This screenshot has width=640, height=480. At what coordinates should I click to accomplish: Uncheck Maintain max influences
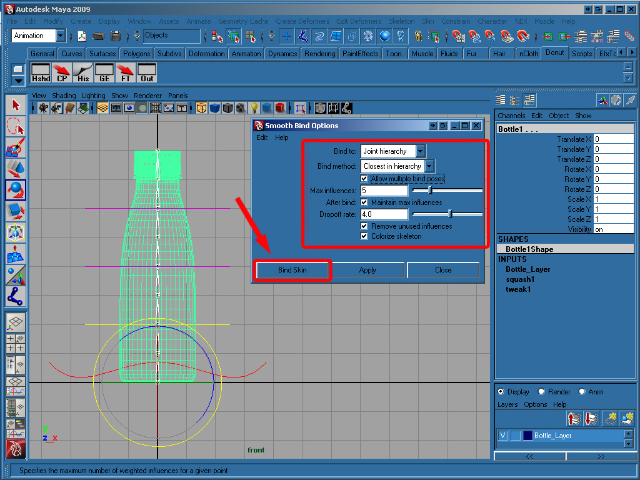(364, 202)
